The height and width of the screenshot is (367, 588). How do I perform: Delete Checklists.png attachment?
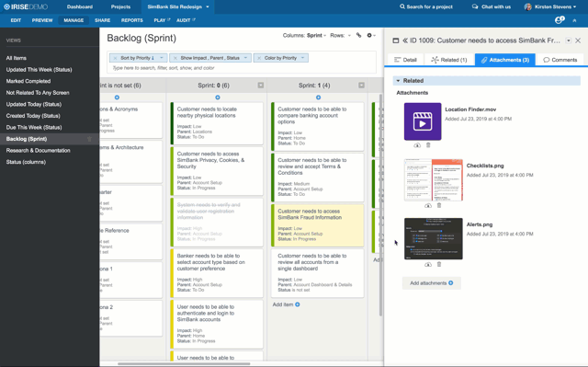(x=439, y=206)
